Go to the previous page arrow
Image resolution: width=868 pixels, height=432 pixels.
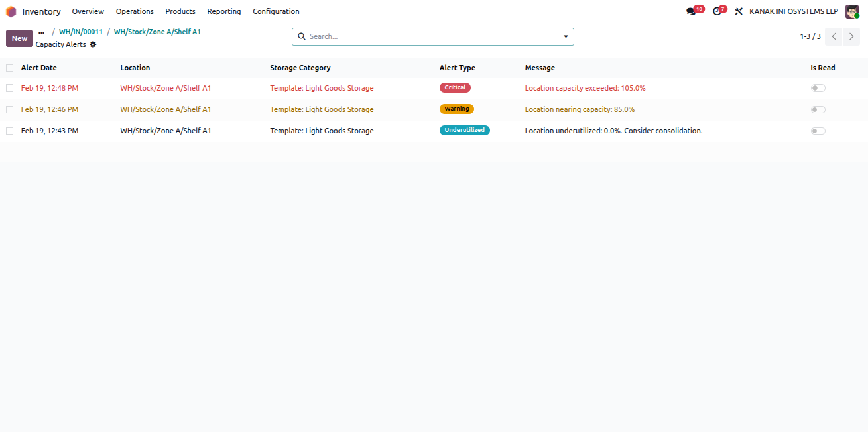[x=834, y=36]
